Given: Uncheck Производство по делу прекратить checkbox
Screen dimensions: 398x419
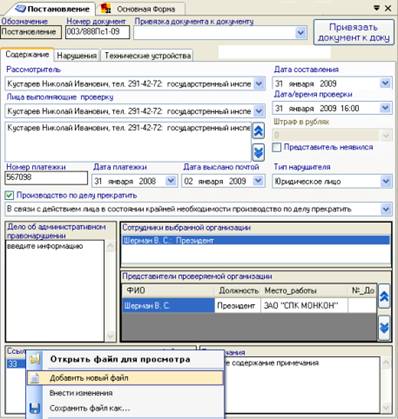Looking at the screenshot, I should [10, 195].
